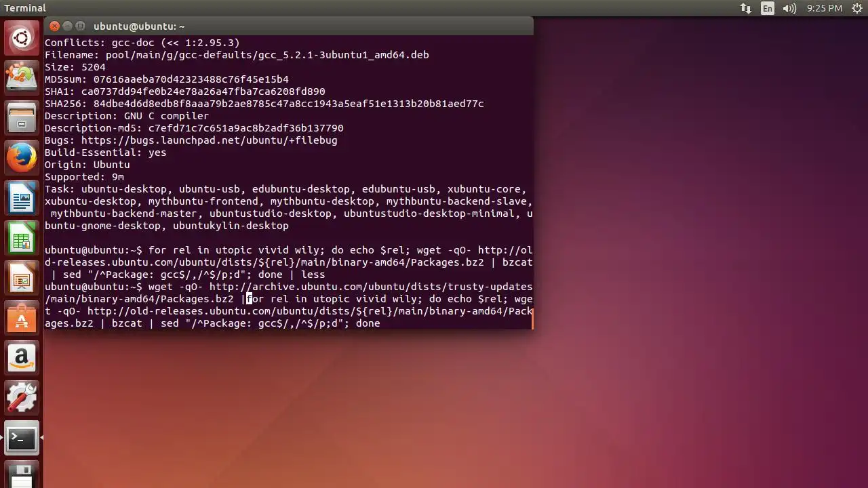This screenshot has height=488, width=868.
Task: Open the 9:25 PM clock menu
Action: (x=825, y=8)
